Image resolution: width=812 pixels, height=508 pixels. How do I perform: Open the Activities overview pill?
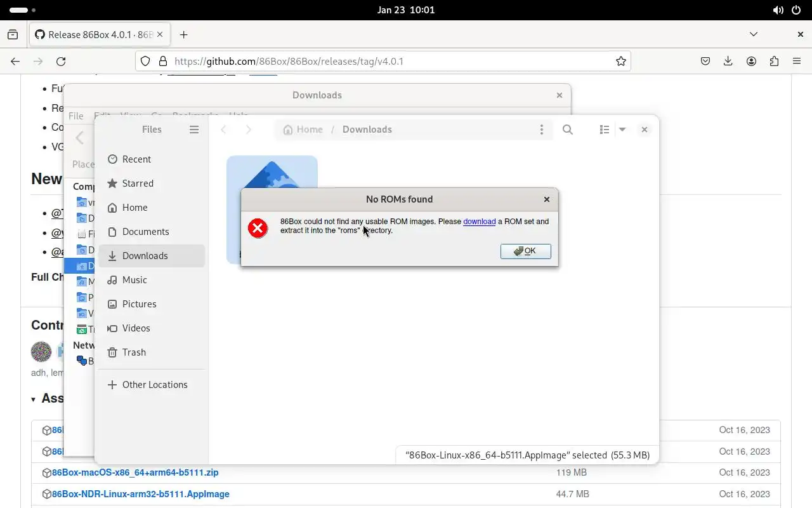tap(23, 10)
